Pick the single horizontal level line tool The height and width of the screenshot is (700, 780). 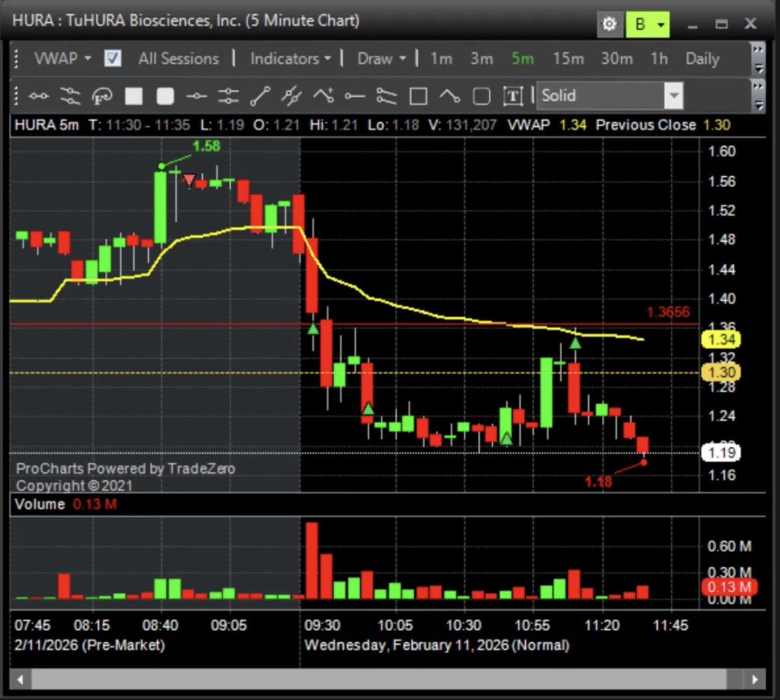tap(196, 96)
